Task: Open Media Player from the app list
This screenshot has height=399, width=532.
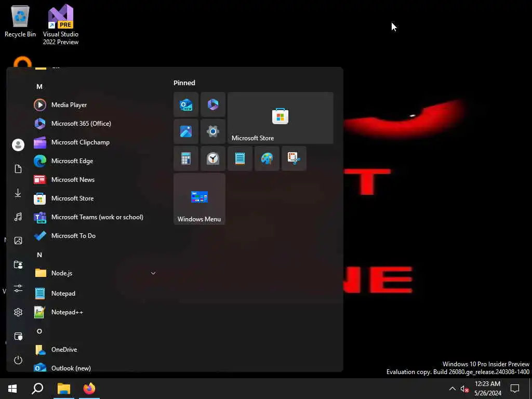Action: [95, 105]
